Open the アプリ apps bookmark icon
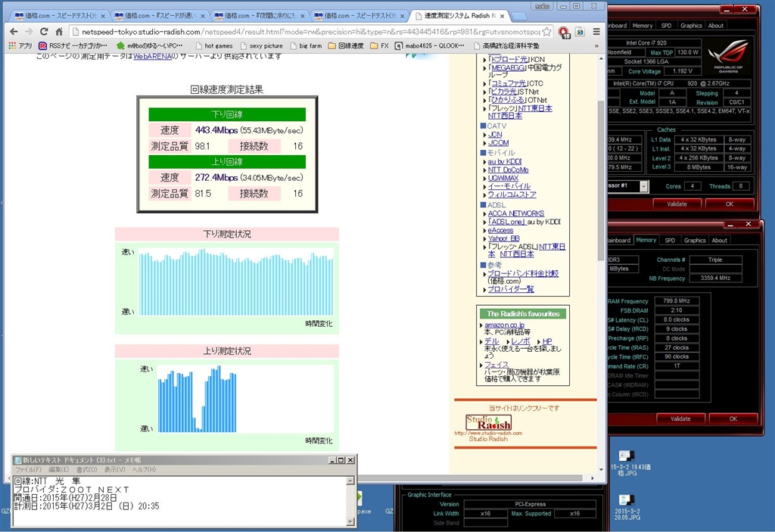775x532 pixels. [x=20, y=45]
